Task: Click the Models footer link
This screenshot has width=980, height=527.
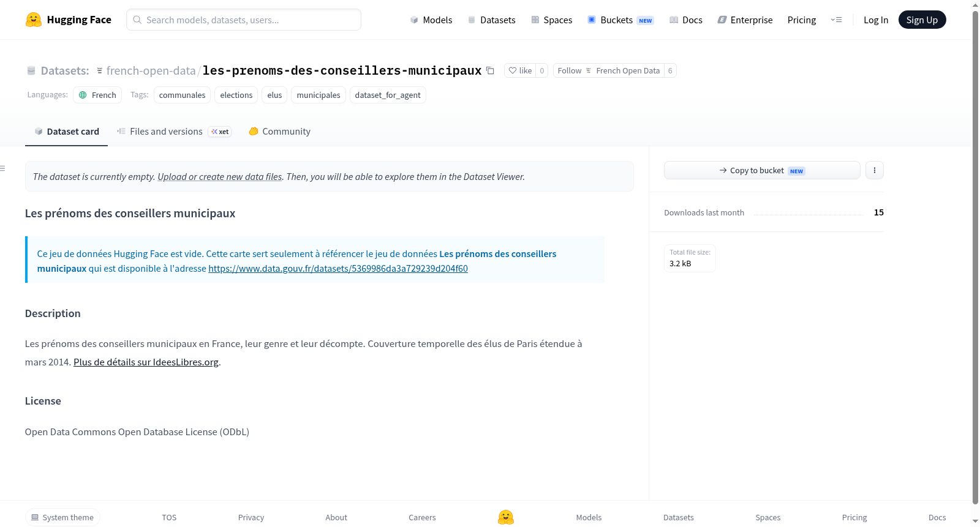Action: (589, 517)
